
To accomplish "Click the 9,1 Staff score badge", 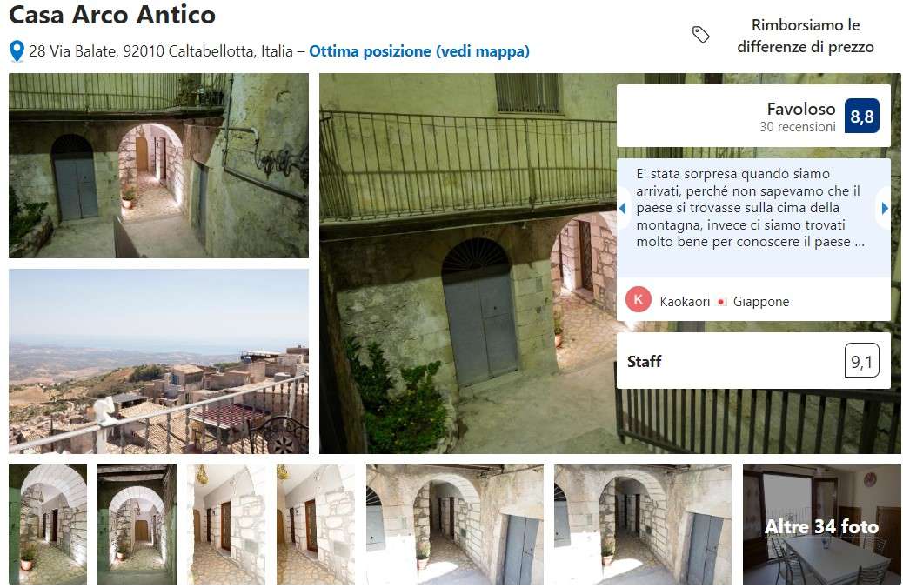I will tap(861, 361).
